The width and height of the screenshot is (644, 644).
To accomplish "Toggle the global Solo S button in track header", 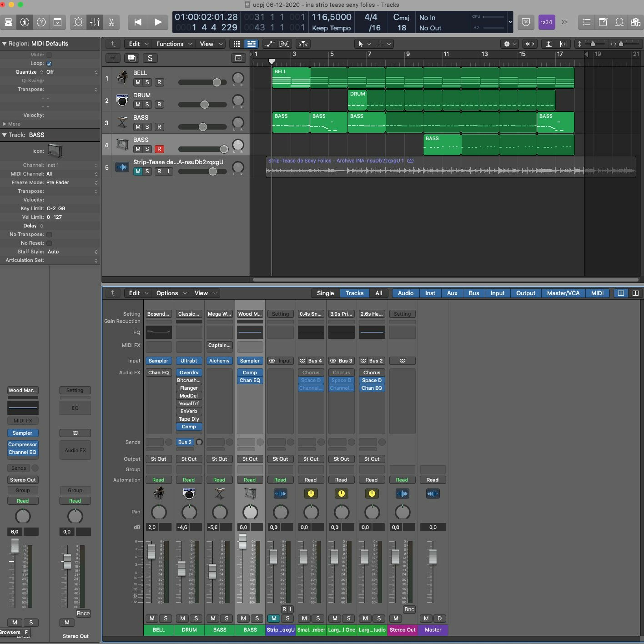I will tap(150, 58).
